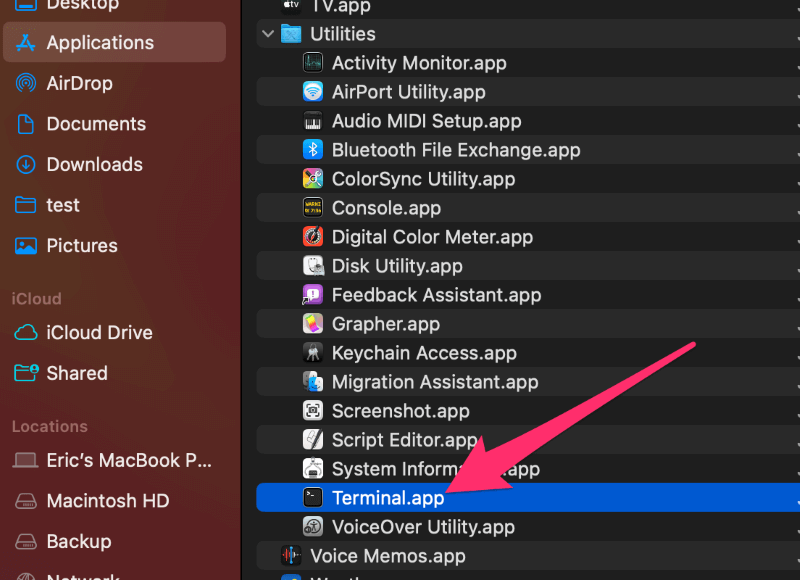The image size is (800, 580).
Task: Click the Backup drive icon
Action: [x=26, y=541]
